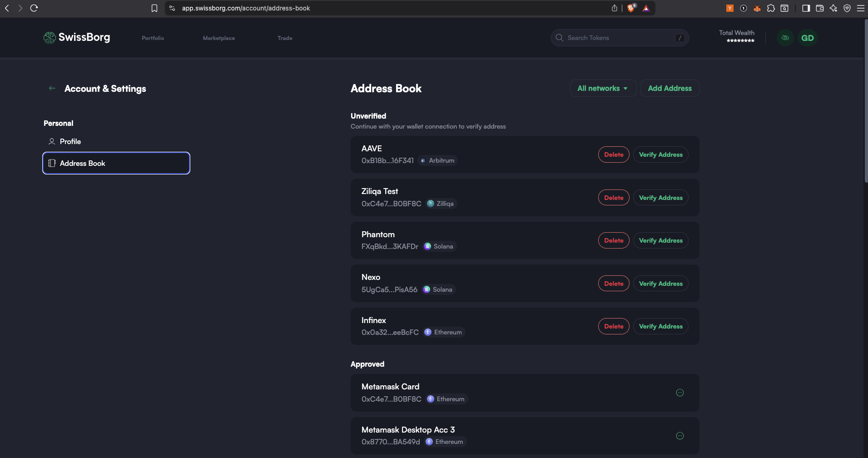Click address 5UgCa5...PisA56
Screen dimensions: 868x458
coord(389,289)
